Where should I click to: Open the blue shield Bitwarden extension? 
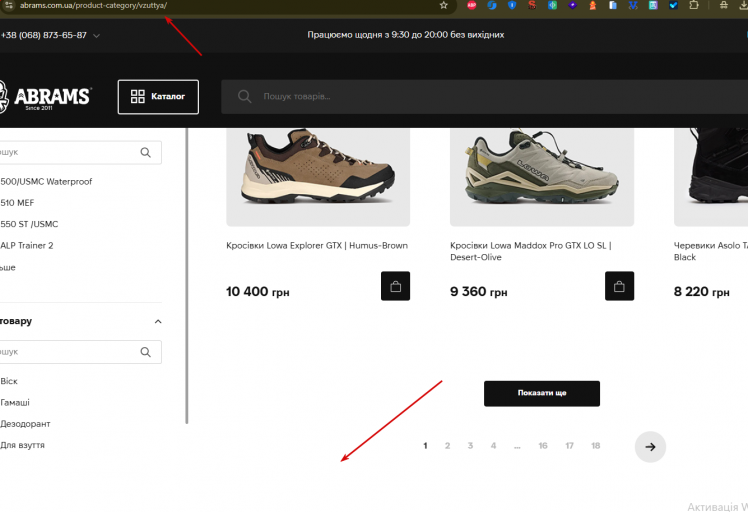coord(512,5)
